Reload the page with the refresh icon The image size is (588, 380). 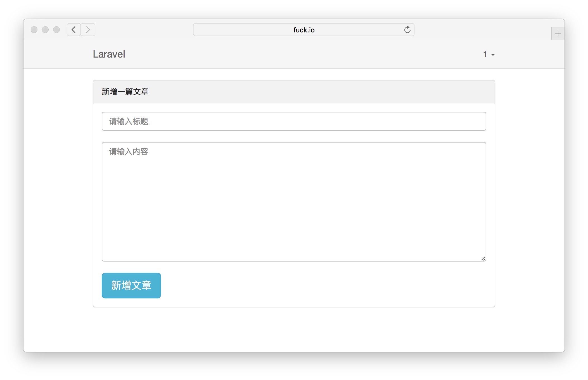(407, 30)
